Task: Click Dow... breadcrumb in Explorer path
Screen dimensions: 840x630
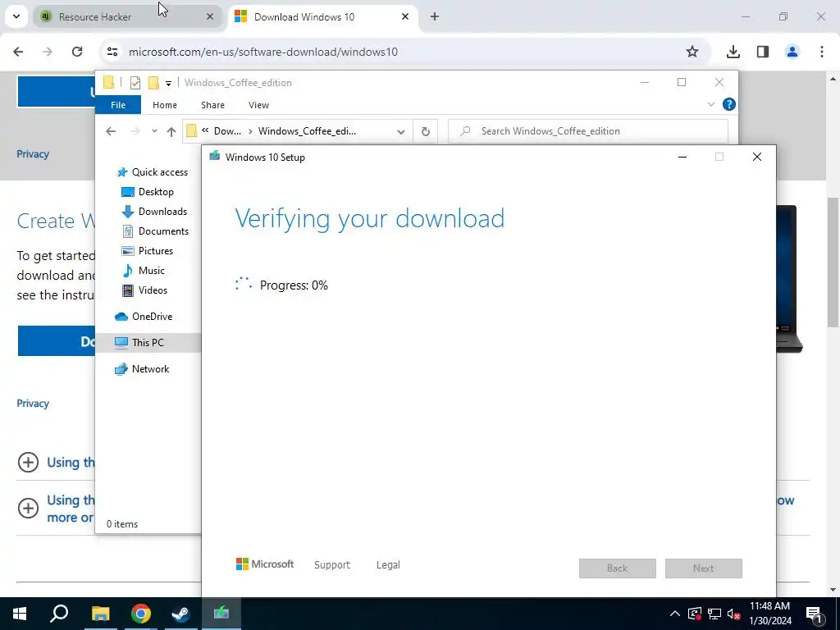Action: pyautogui.click(x=227, y=131)
